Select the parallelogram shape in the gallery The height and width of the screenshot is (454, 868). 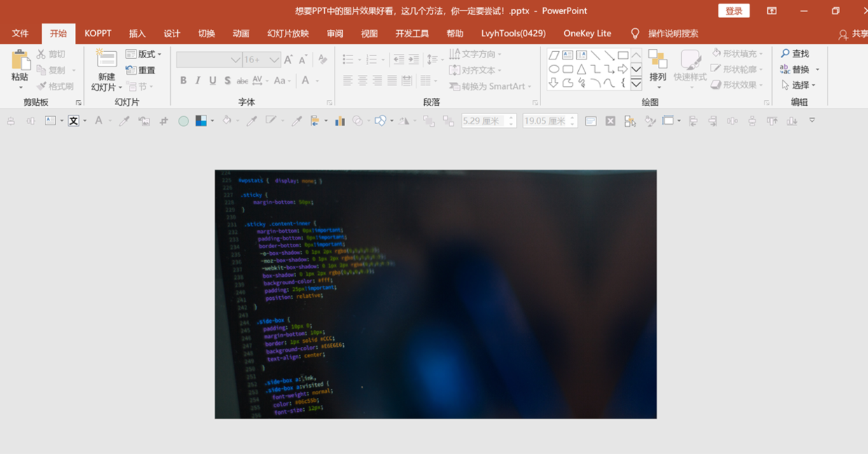tap(554, 55)
